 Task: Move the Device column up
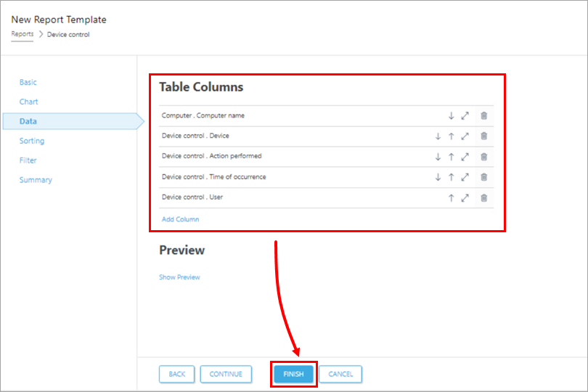click(451, 136)
